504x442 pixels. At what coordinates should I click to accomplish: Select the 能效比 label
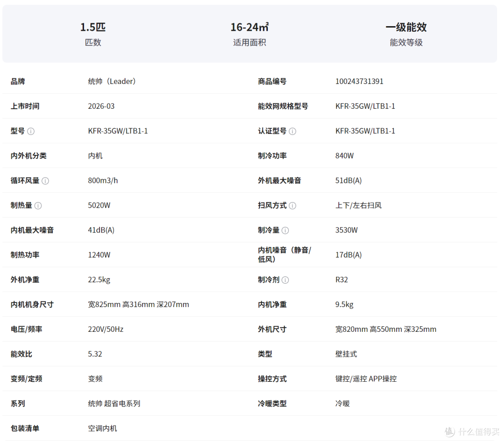point(21,354)
